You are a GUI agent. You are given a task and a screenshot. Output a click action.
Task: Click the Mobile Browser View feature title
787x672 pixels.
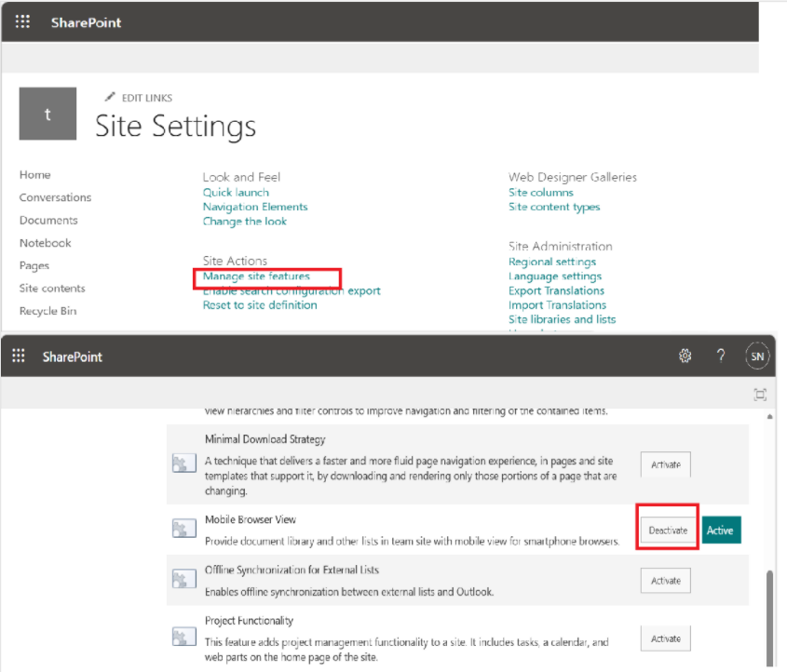pos(251,519)
